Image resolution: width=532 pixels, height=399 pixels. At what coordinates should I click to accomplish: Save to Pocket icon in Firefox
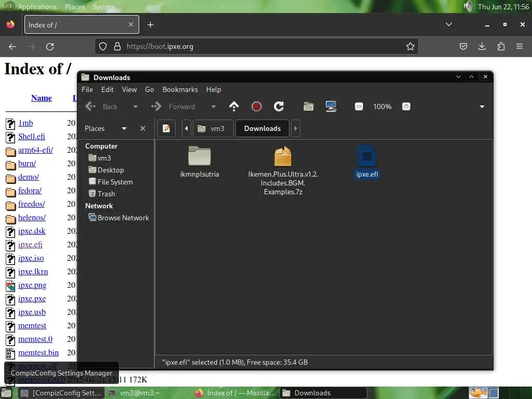[463, 46]
